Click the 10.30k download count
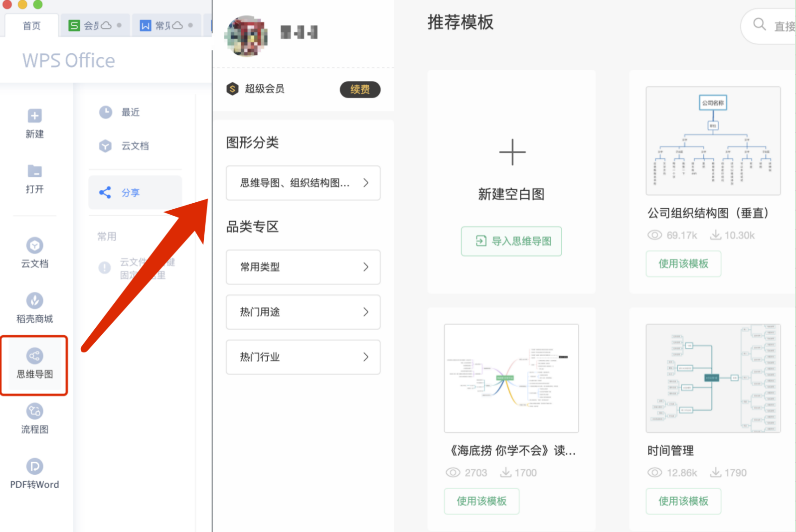Screen dimensions: 796x532 (740, 235)
